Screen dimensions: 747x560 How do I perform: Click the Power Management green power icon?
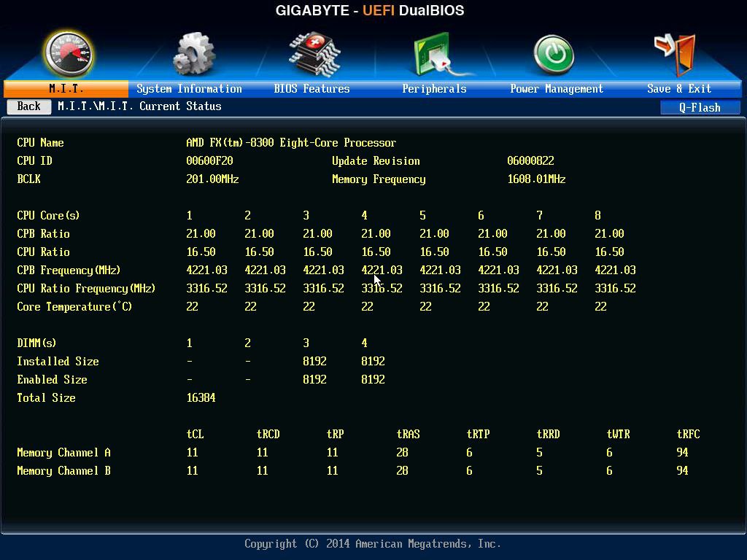click(554, 55)
